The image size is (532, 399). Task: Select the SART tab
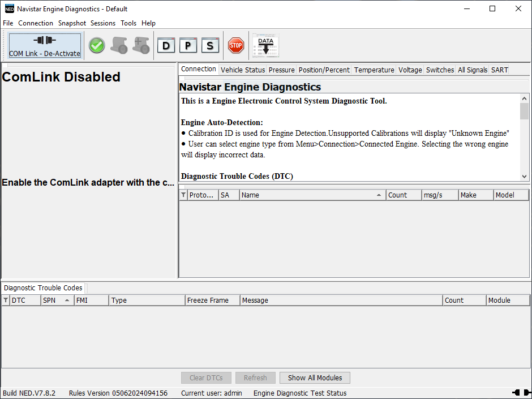499,70
